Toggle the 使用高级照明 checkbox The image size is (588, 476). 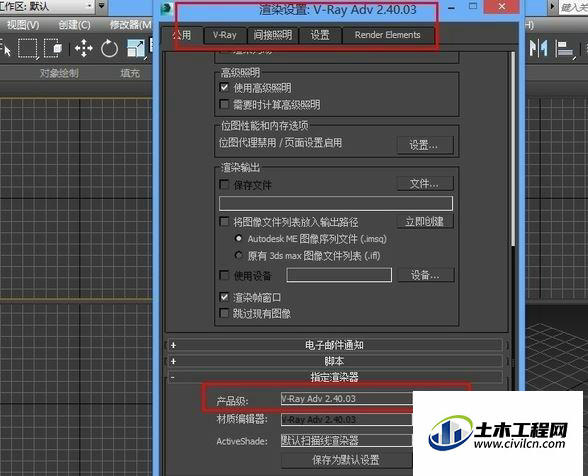coord(224,87)
